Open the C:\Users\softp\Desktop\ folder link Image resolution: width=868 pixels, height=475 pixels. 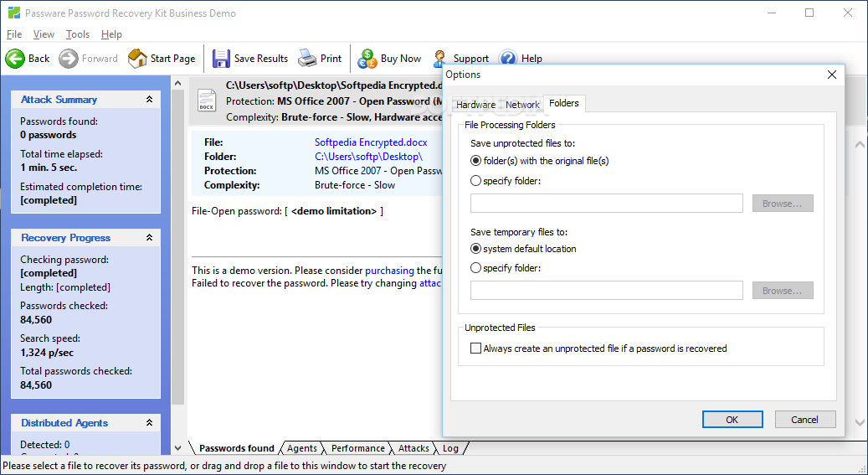tap(368, 157)
